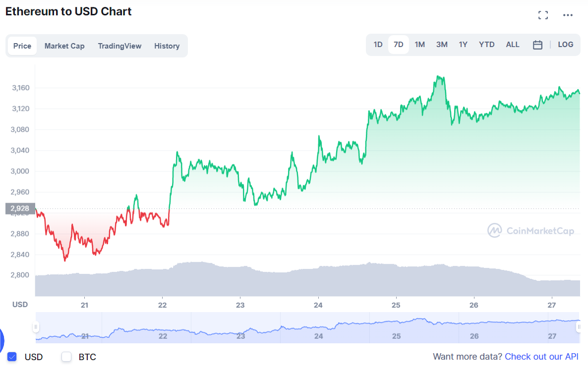
Task: Enable the BTC currency checkbox
Action: click(x=66, y=357)
